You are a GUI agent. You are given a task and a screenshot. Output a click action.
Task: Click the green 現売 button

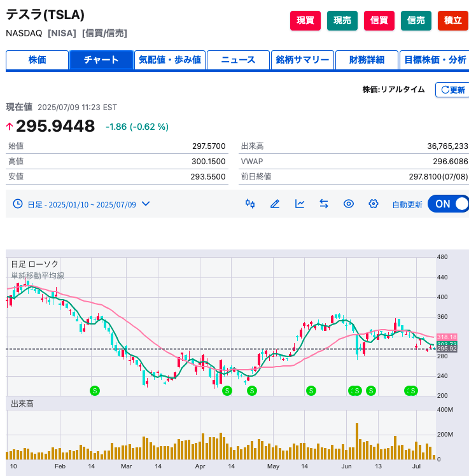(x=342, y=20)
